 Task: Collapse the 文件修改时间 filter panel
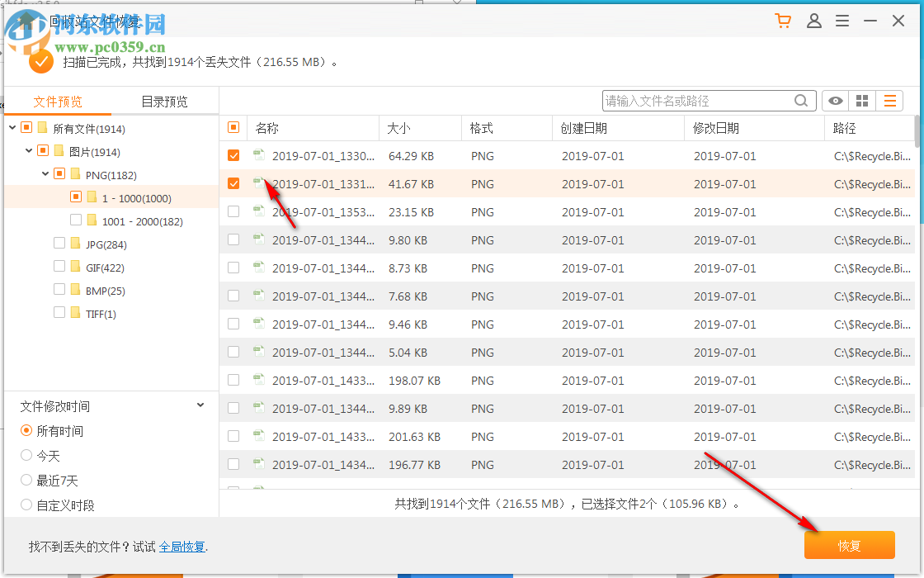pos(200,405)
